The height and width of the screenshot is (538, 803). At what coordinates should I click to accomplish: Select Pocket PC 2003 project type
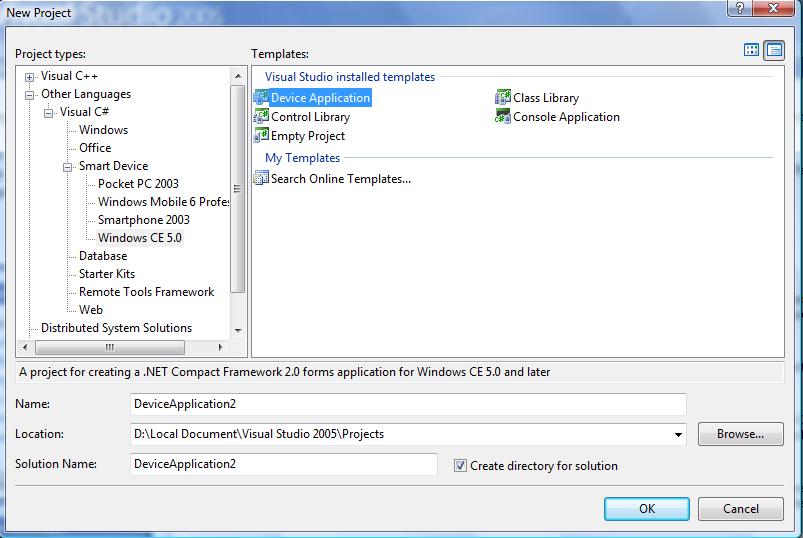138,184
